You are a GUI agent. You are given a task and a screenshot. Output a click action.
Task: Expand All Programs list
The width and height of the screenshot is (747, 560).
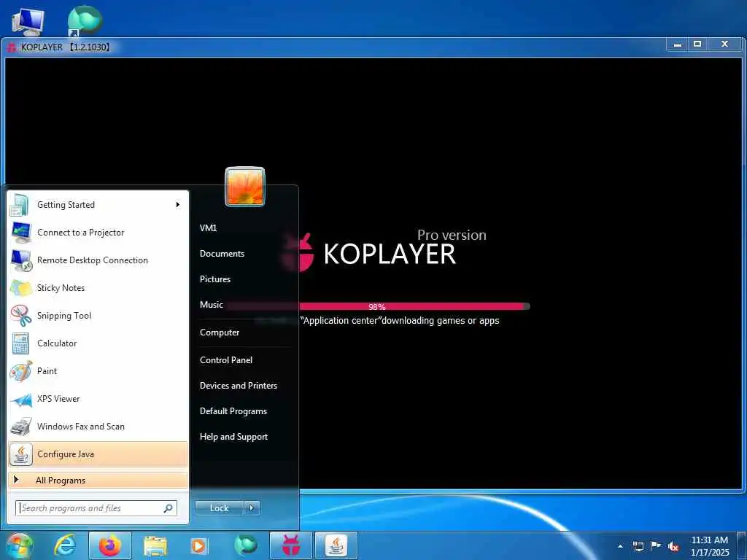tap(98, 481)
